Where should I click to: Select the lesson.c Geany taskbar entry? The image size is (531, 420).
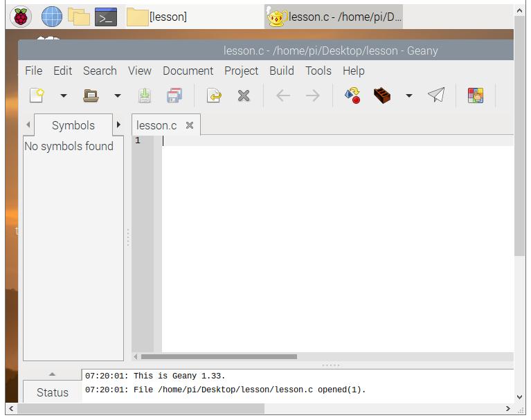pyautogui.click(x=334, y=17)
